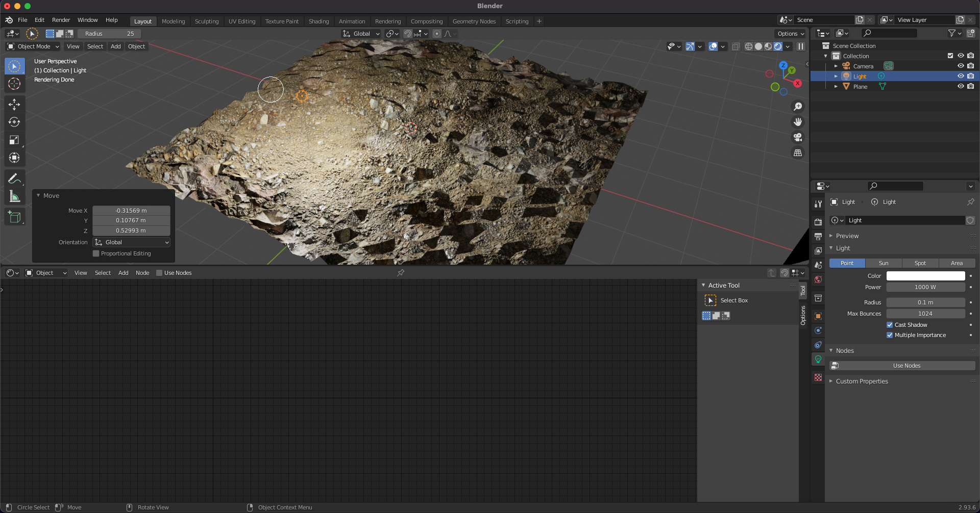Image resolution: width=980 pixels, height=513 pixels.
Task: Choose the Add Cube tool
Action: tap(14, 217)
